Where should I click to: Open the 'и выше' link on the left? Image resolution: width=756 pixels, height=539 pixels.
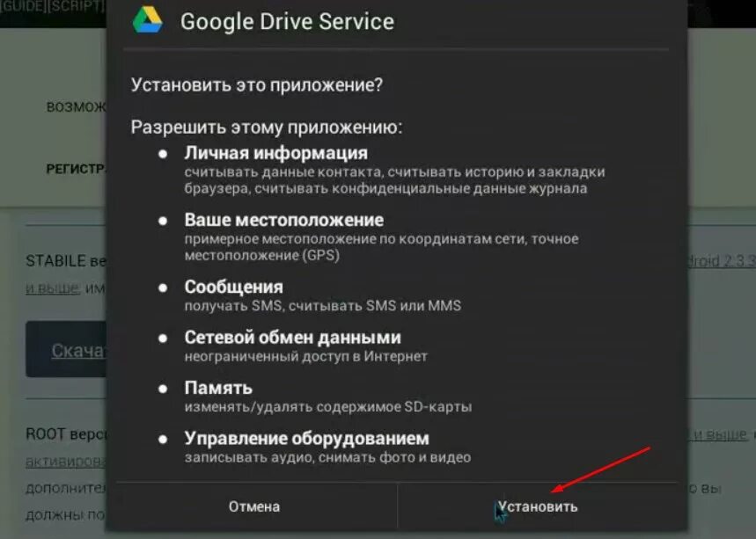(x=52, y=288)
